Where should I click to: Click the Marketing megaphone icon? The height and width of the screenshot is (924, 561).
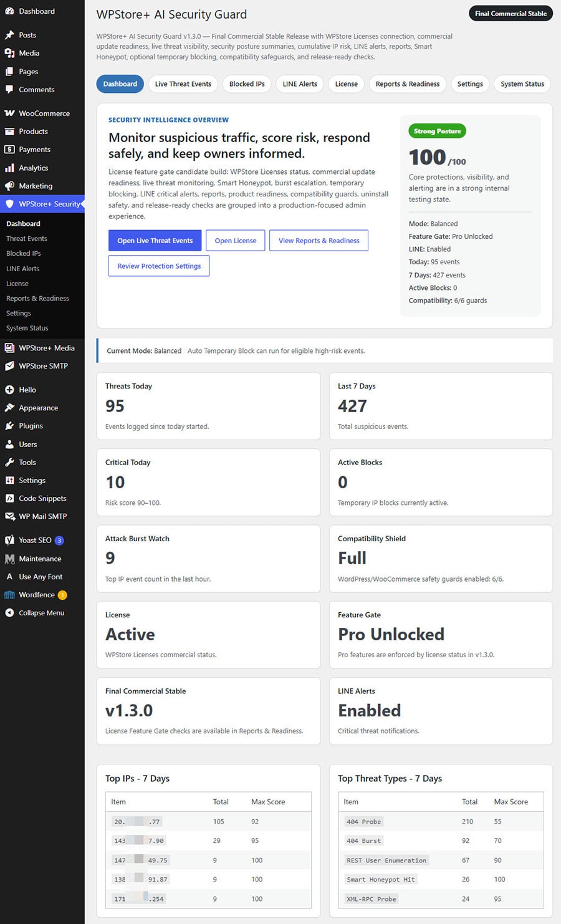[9, 186]
